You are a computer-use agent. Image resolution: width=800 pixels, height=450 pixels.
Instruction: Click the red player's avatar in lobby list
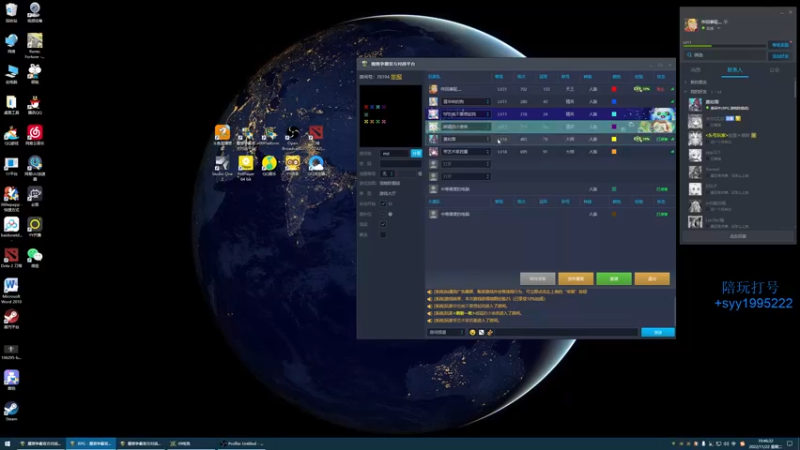pos(433,89)
